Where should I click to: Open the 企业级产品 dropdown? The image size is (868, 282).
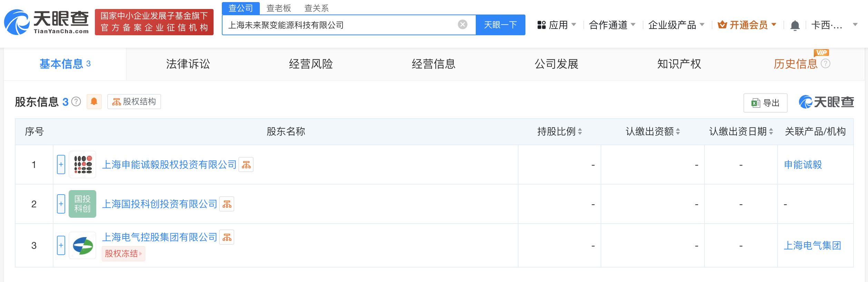676,25
